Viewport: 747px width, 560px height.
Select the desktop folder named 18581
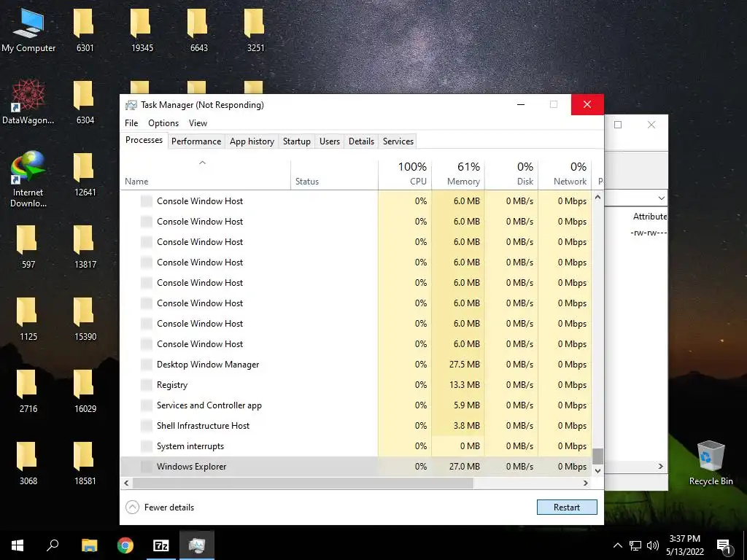[x=85, y=463]
